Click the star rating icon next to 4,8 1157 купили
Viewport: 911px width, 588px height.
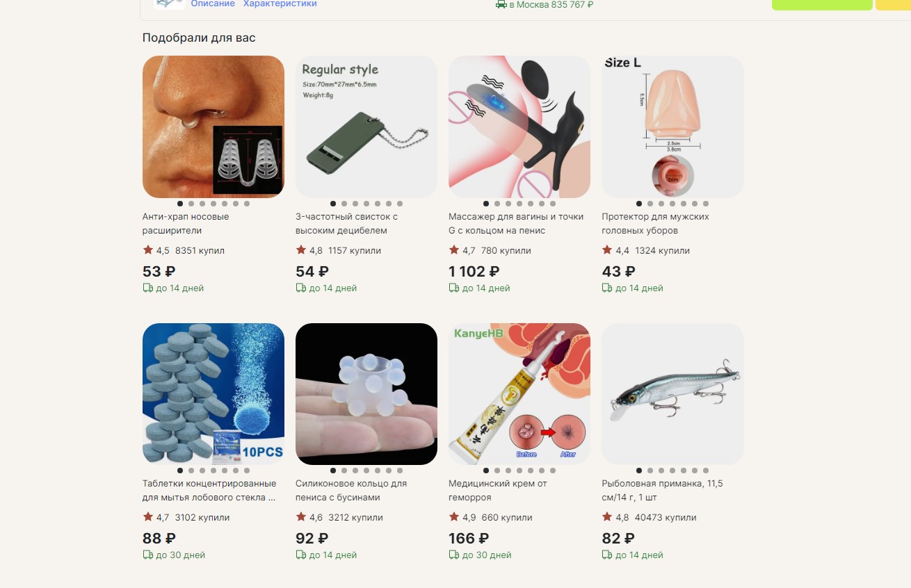click(301, 250)
